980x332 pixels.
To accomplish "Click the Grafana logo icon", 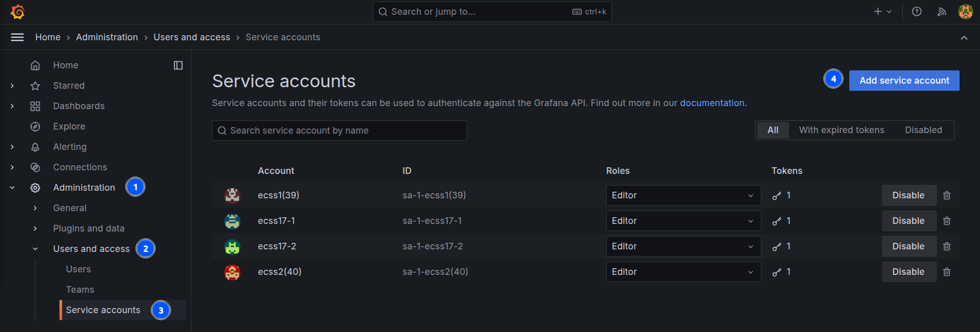I will [x=17, y=12].
